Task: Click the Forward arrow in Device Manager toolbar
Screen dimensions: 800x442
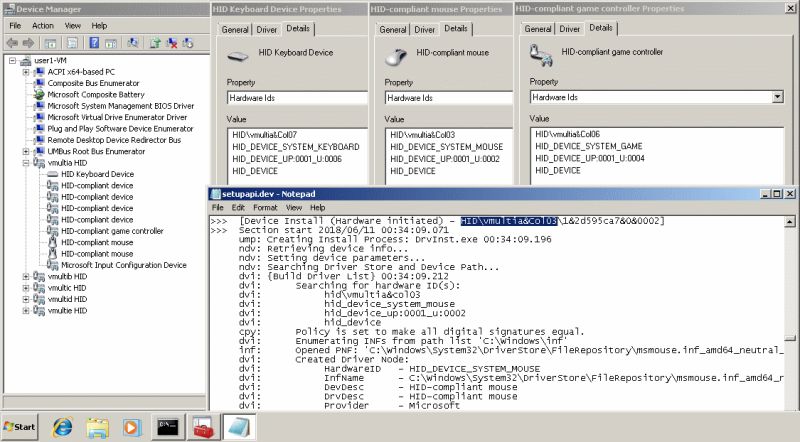Action: (x=29, y=43)
